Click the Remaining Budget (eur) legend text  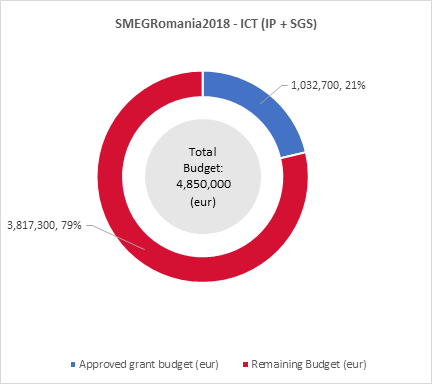point(309,364)
